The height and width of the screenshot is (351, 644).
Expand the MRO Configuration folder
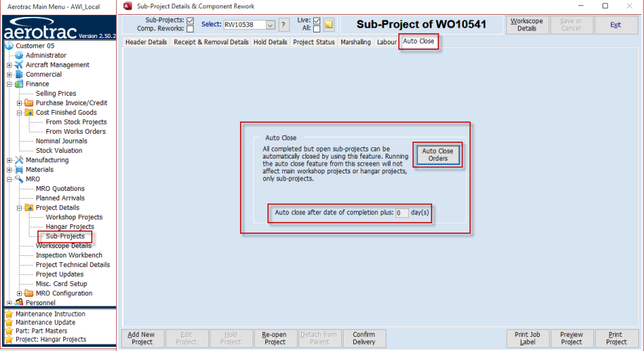(x=19, y=293)
